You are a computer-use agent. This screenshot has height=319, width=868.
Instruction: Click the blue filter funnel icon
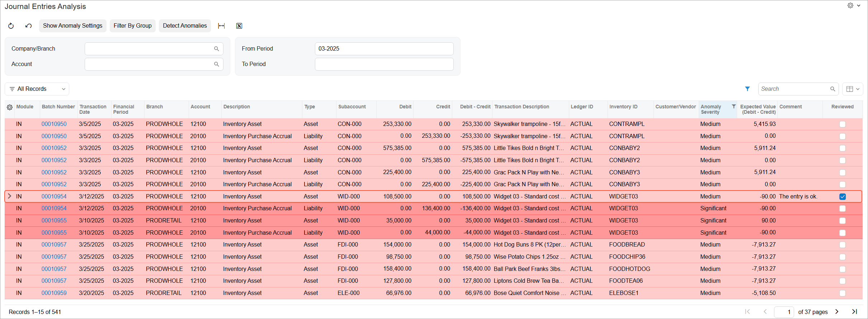pyautogui.click(x=747, y=89)
